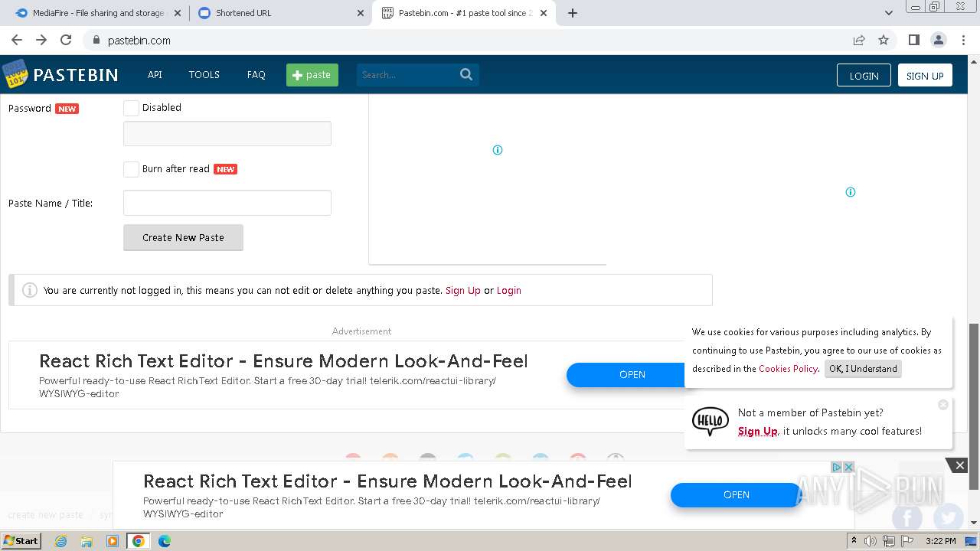Click the volume icon in system tray

[x=871, y=541]
